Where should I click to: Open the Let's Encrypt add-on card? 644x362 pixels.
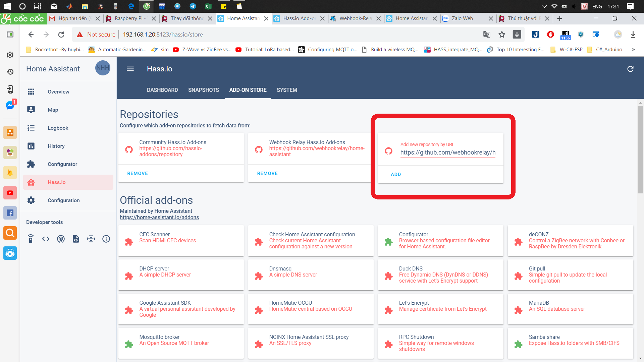(x=441, y=309)
